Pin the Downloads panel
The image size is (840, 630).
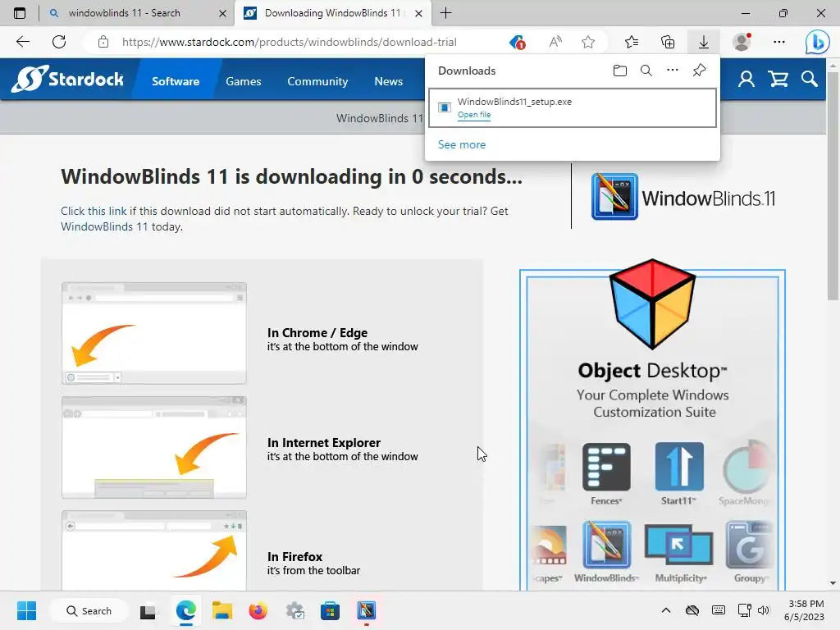(x=699, y=71)
